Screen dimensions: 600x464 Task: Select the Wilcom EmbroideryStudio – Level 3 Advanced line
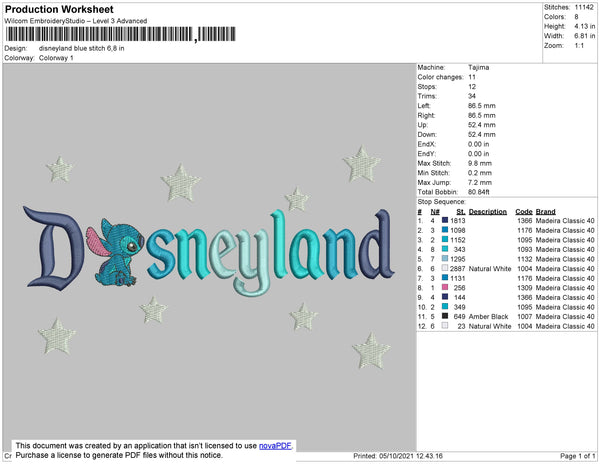click(x=76, y=21)
